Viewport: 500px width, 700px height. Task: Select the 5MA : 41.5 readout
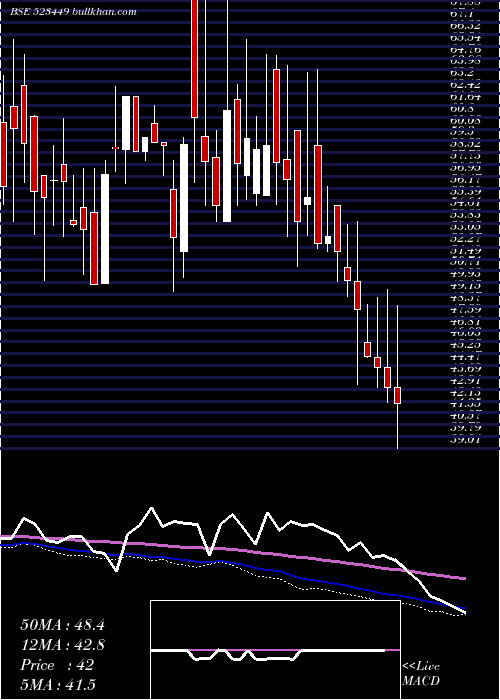click(x=58, y=685)
